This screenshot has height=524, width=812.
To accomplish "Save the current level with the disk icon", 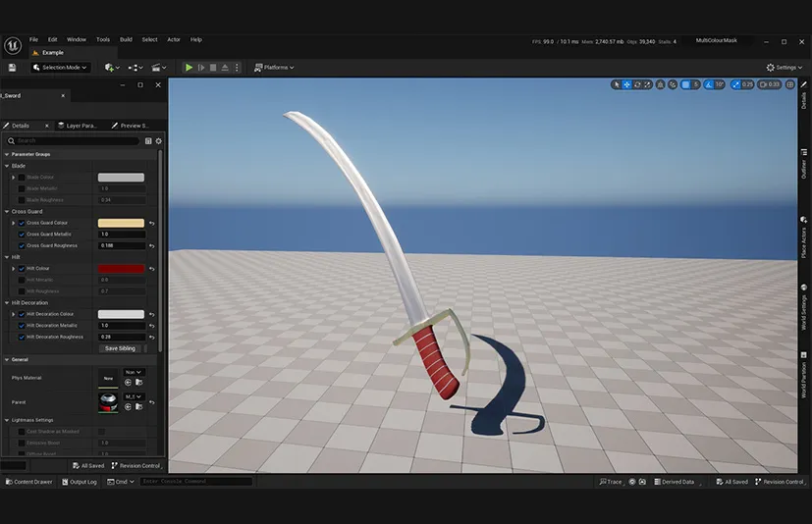I will pyautogui.click(x=12, y=68).
